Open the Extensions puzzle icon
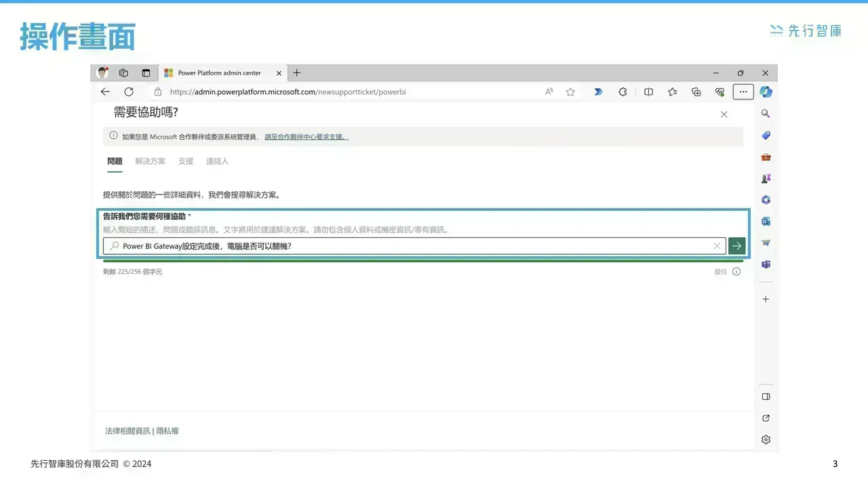The image size is (868, 488). click(x=623, y=92)
